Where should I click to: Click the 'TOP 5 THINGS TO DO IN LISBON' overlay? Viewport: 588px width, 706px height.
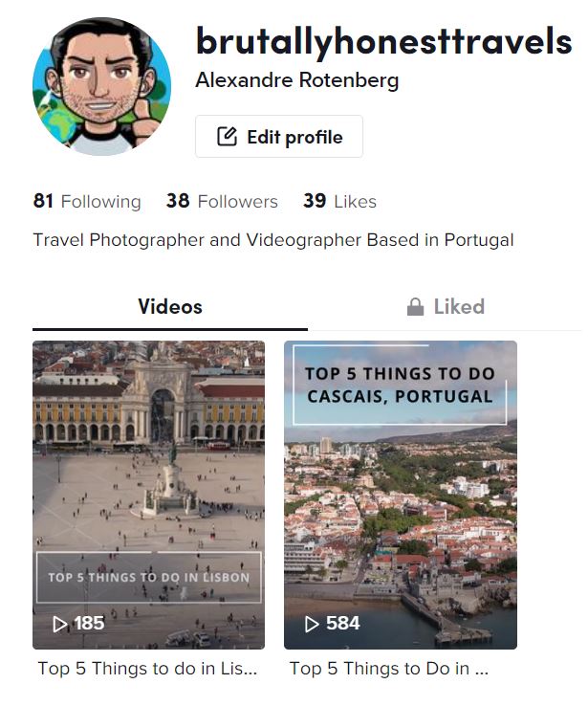pos(148,578)
